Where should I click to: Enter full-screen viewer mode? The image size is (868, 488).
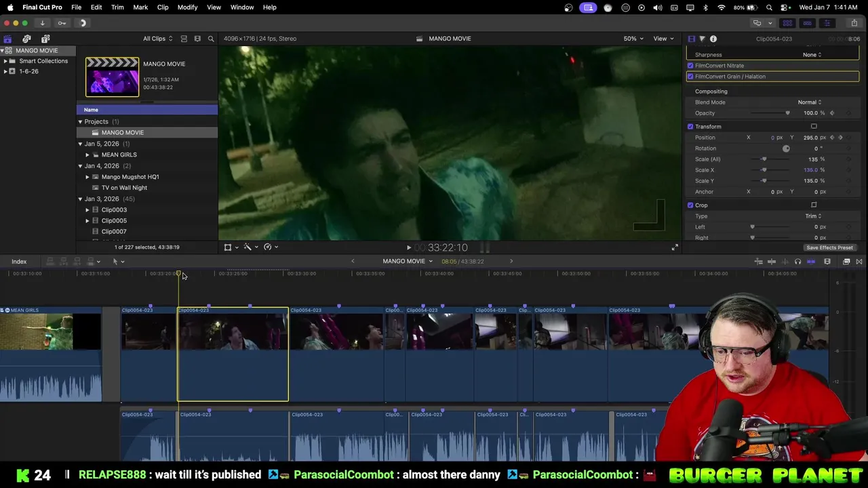pos(674,247)
